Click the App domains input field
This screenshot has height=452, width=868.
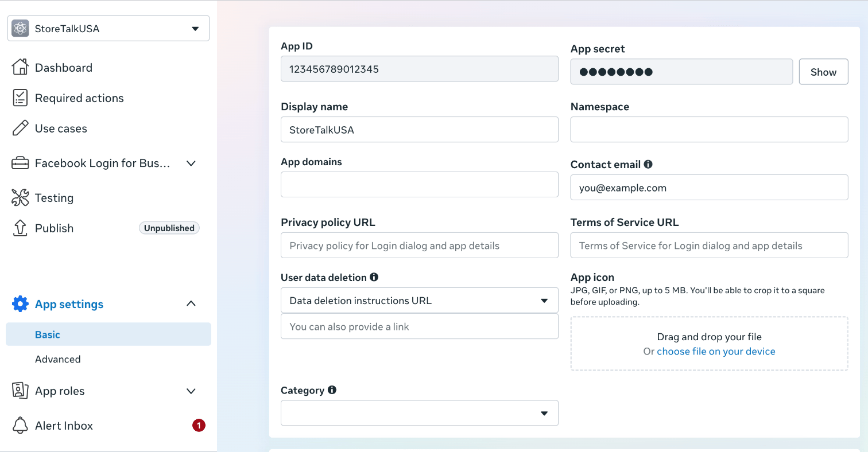[x=420, y=185]
